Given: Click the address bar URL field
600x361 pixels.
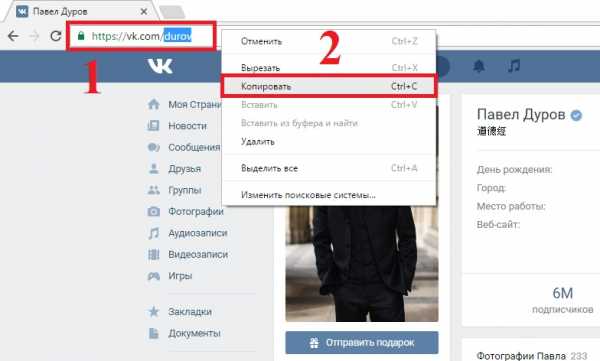Looking at the screenshot, I should pyautogui.click(x=141, y=36).
